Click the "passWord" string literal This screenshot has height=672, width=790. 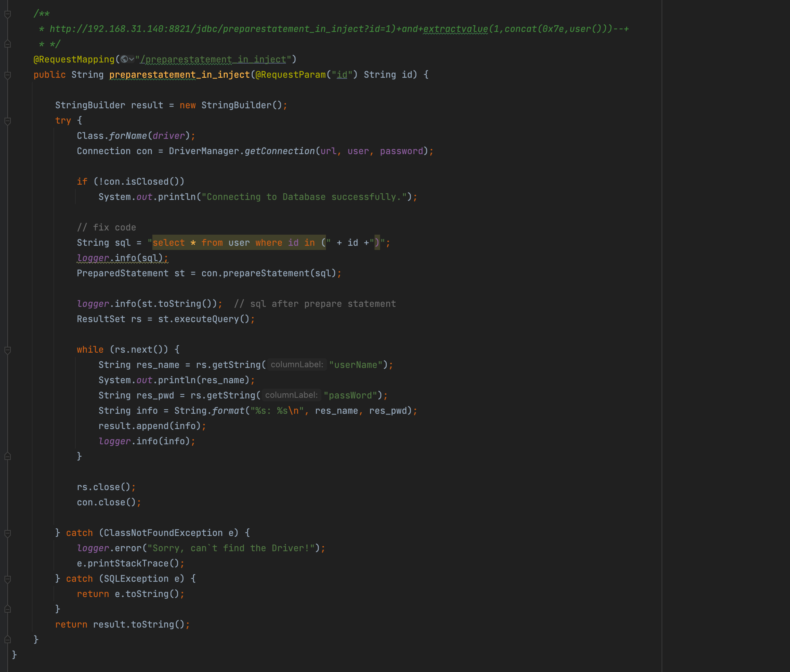pyautogui.click(x=350, y=395)
